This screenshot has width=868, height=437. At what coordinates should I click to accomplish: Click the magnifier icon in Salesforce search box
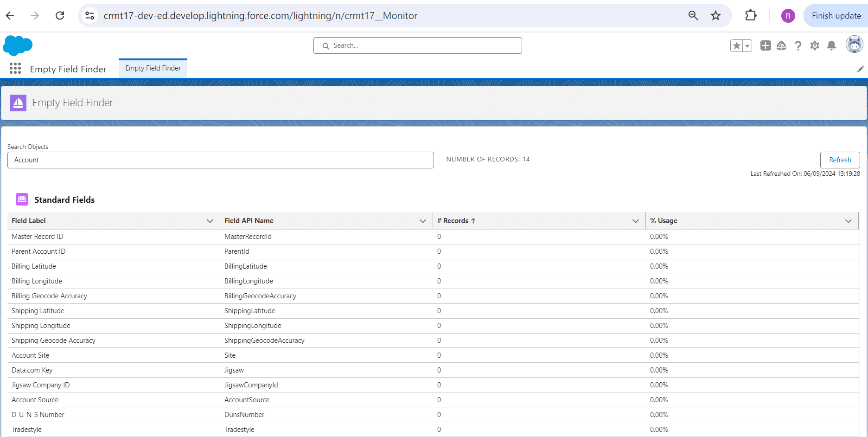point(325,46)
